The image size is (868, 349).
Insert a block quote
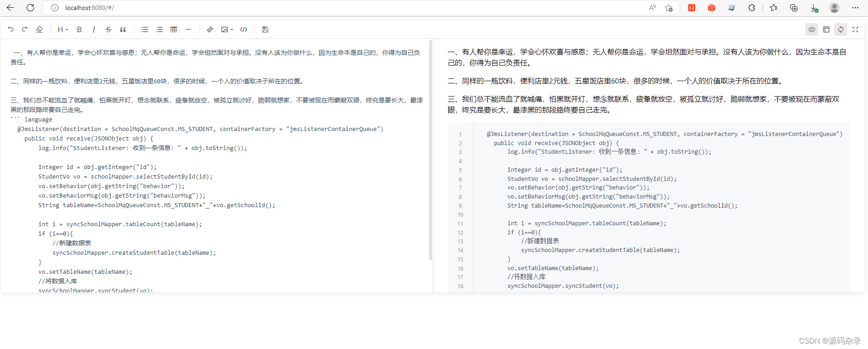[123, 29]
